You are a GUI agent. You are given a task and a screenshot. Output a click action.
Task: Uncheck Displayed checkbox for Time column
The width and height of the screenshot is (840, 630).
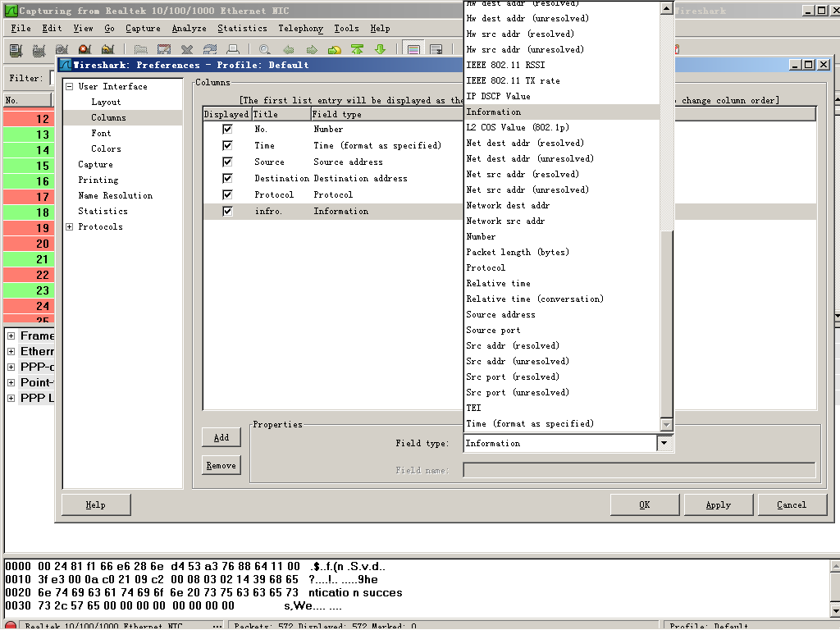(x=227, y=145)
